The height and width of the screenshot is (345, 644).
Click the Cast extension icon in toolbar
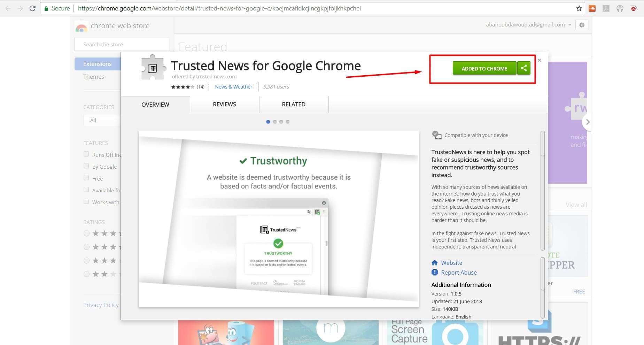[x=620, y=8]
